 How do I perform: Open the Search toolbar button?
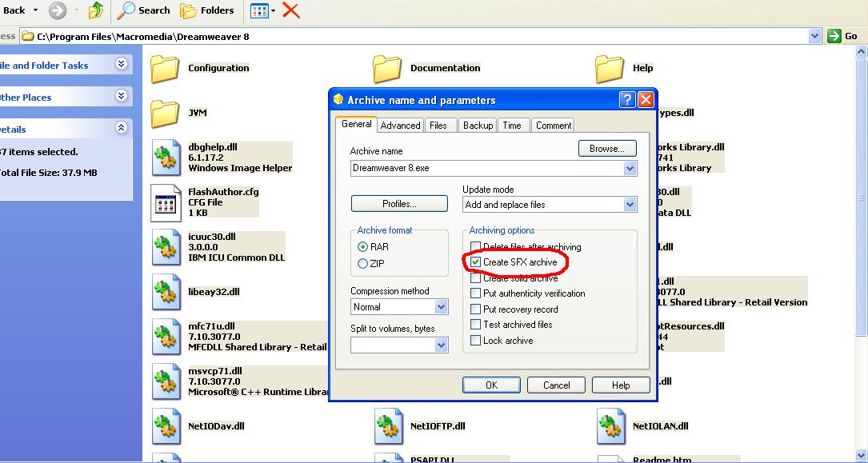[144, 10]
